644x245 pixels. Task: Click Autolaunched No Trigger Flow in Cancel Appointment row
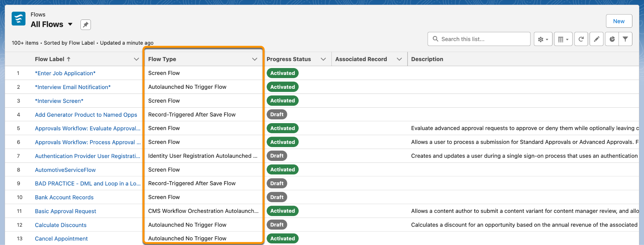(187, 238)
